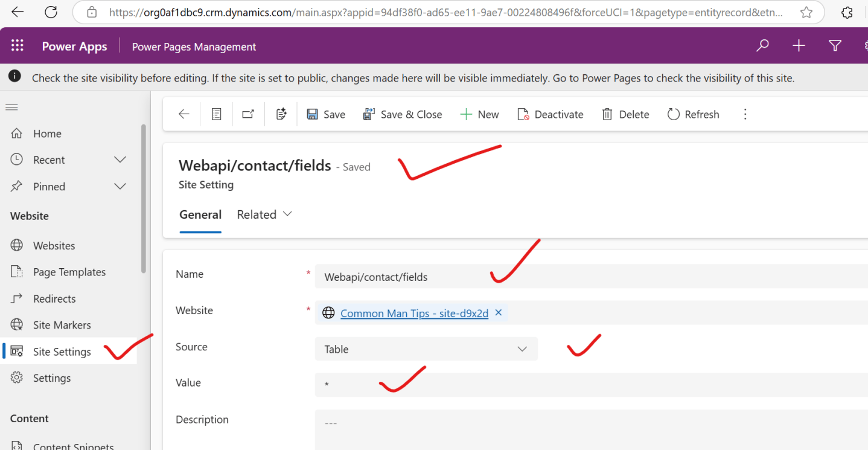Click the sidebar vertical scrollbar

pyautogui.click(x=143, y=198)
